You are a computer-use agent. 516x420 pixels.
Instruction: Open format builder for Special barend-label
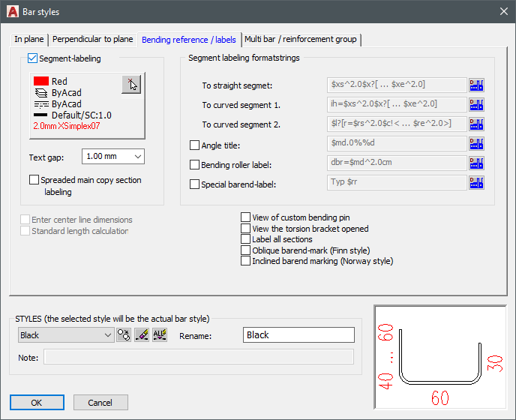(x=476, y=183)
